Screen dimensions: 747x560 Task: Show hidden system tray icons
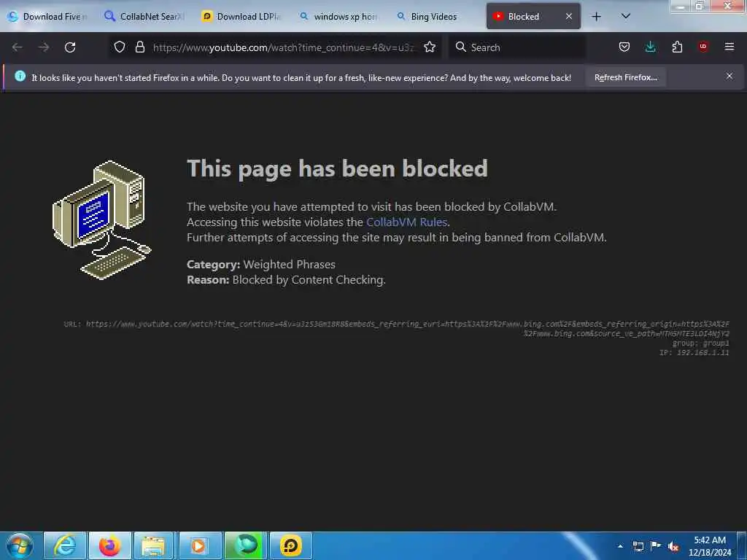620,546
